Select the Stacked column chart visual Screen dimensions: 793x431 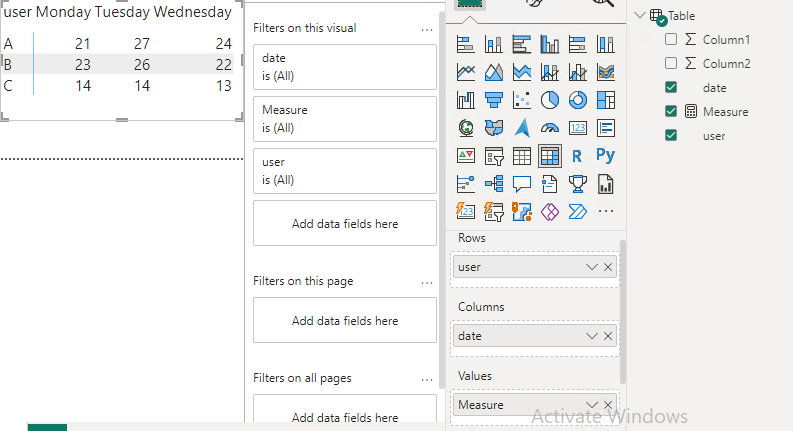click(x=494, y=45)
